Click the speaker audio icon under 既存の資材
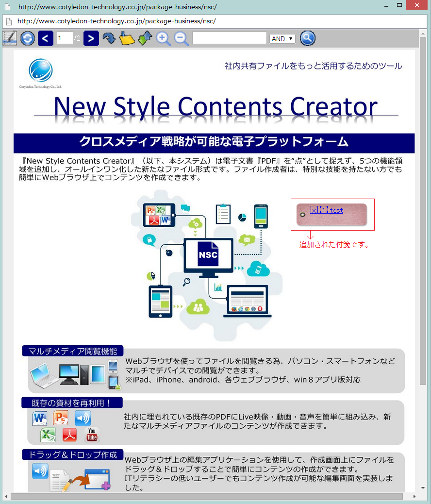This screenshot has width=431, height=504. pyautogui.click(x=83, y=418)
